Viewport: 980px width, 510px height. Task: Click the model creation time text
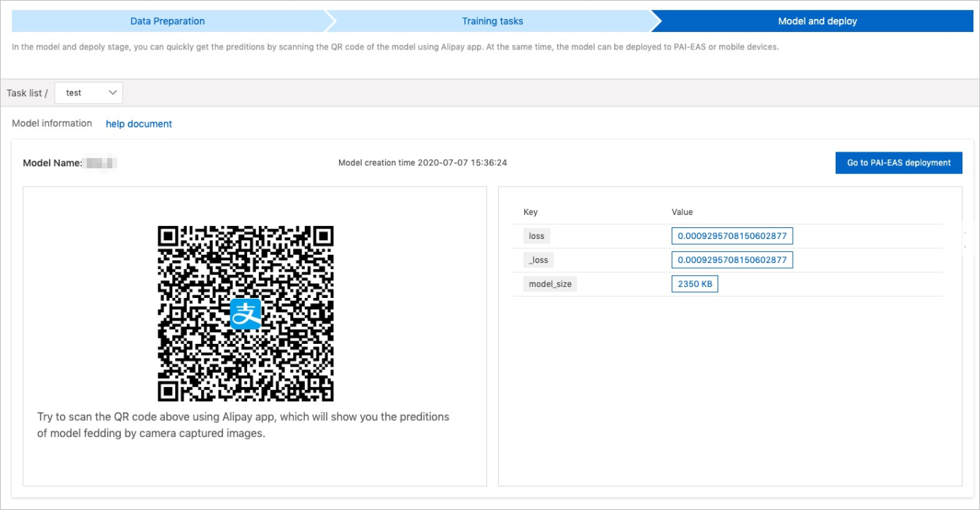coord(422,163)
